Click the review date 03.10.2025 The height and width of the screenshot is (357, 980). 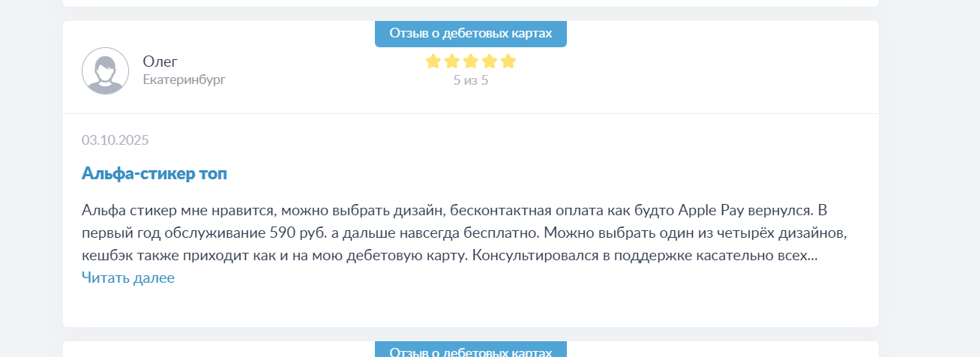pos(115,139)
